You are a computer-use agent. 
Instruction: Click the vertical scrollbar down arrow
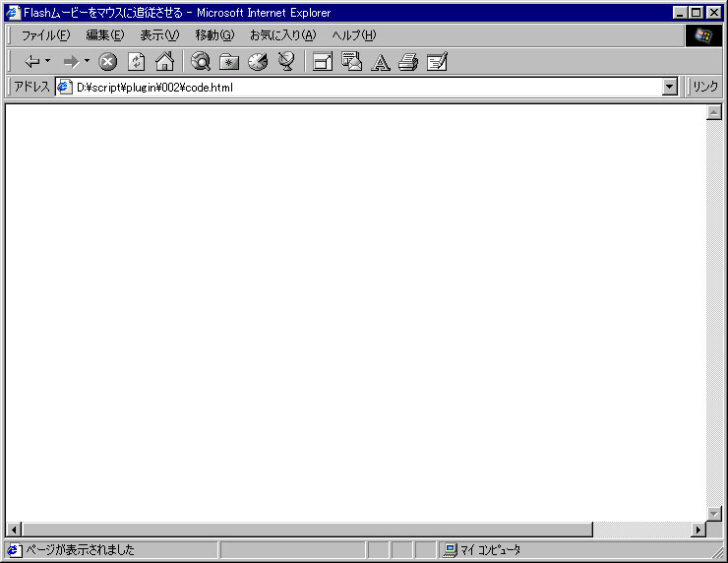pos(713,514)
